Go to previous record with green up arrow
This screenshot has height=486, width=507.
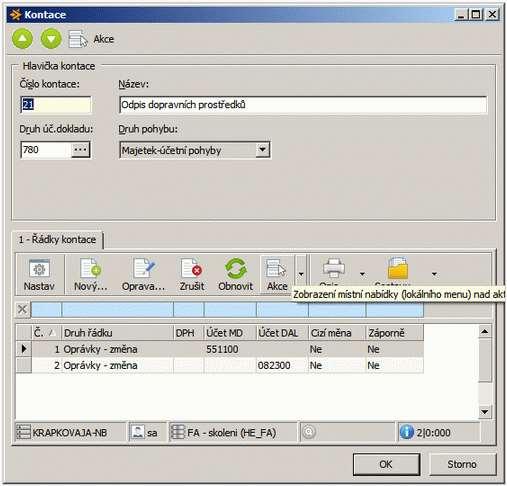click(x=22, y=39)
